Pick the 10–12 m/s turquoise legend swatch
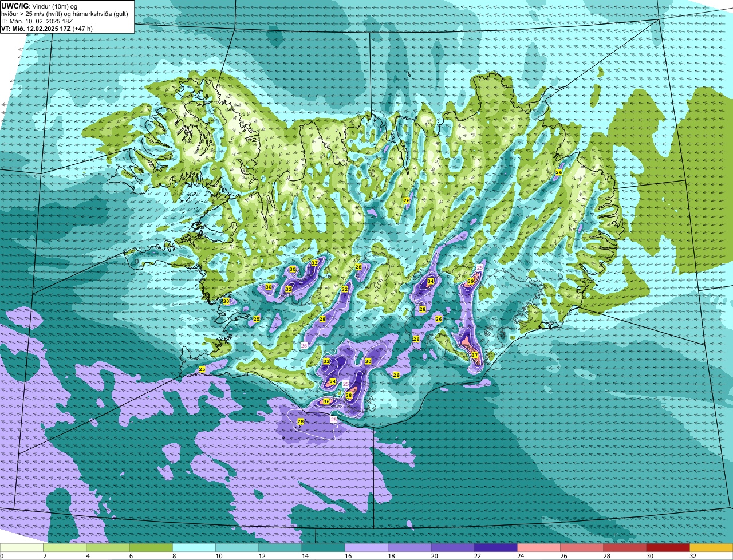Screen dimensions: 733x560 coord(237,547)
